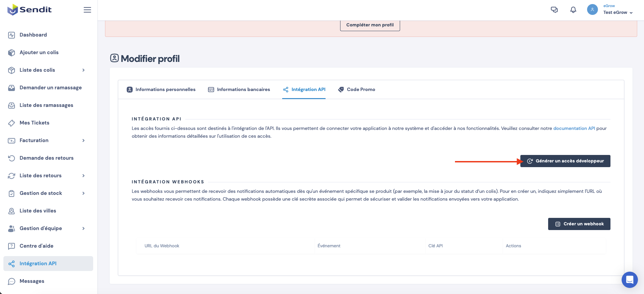Click the Liste des retours refresh icon
This screenshot has width=644, height=294.
(12, 176)
